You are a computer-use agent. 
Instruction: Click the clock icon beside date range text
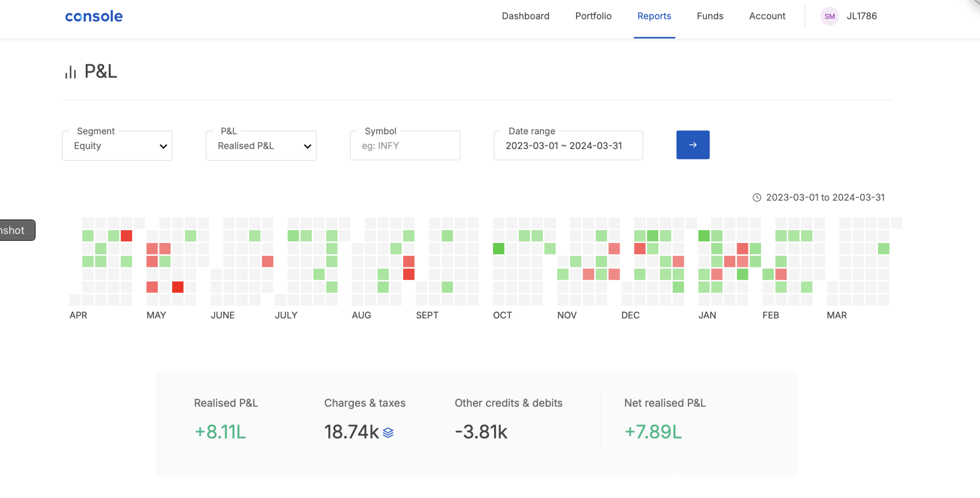757,197
